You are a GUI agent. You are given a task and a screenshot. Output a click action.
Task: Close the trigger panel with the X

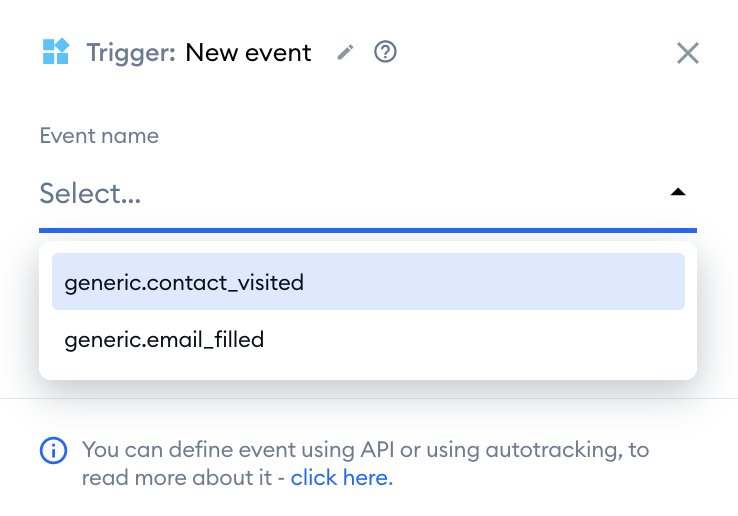tap(688, 53)
